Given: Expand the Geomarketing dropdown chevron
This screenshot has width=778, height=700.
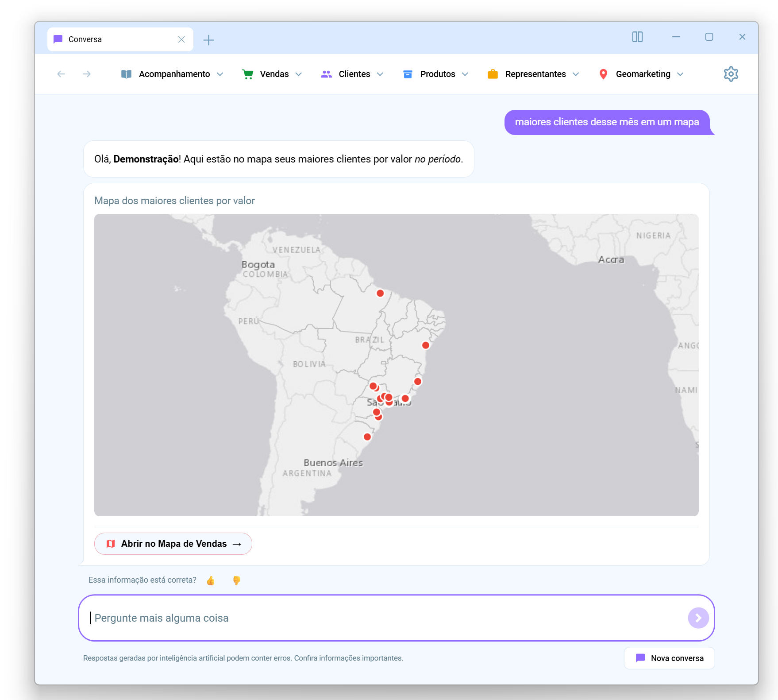Looking at the screenshot, I should coord(681,74).
